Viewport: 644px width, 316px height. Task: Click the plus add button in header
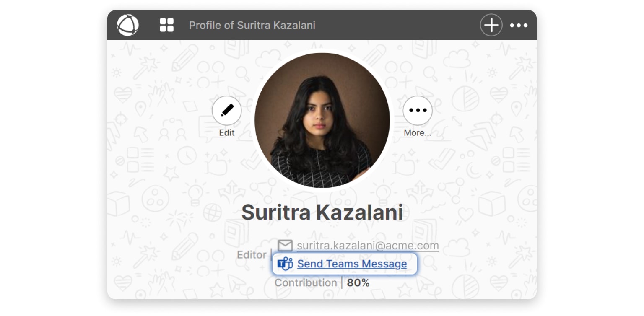pyautogui.click(x=491, y=25)
